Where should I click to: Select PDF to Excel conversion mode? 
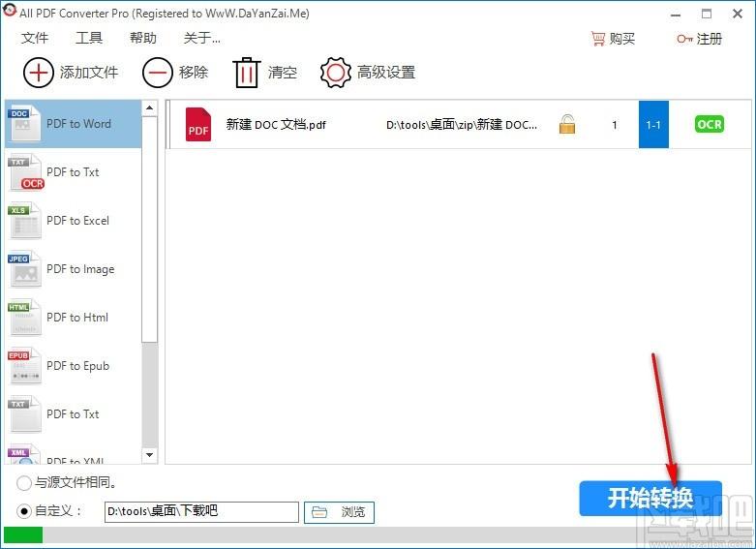pyautogui.click(x=74, y=221)
